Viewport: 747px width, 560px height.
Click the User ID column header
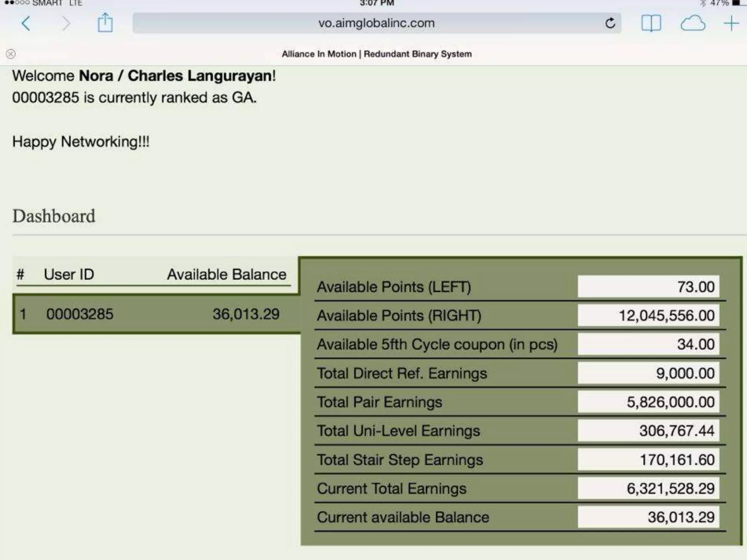(69, 274)
